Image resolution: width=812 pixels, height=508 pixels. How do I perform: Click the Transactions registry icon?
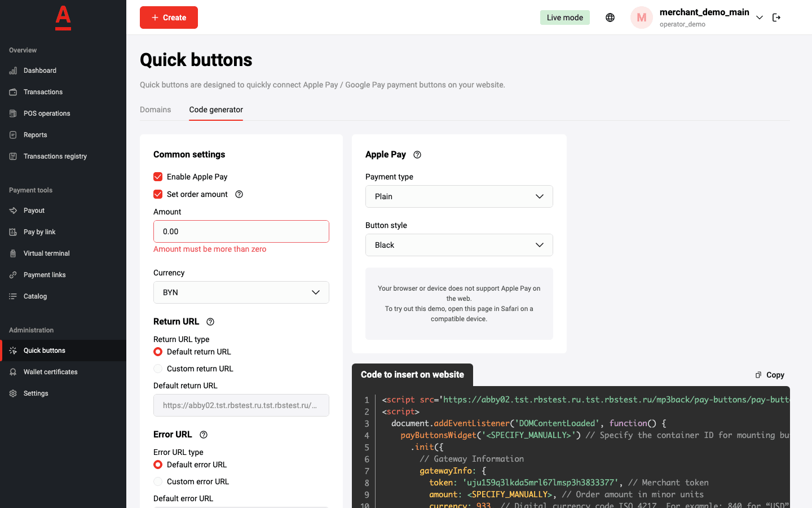(x=13, y=156)
